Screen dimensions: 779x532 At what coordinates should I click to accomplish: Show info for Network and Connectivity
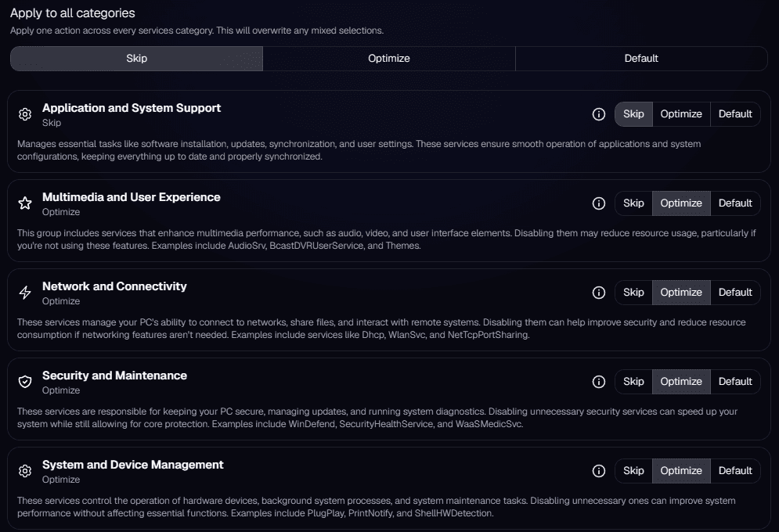tap(599, 293)
